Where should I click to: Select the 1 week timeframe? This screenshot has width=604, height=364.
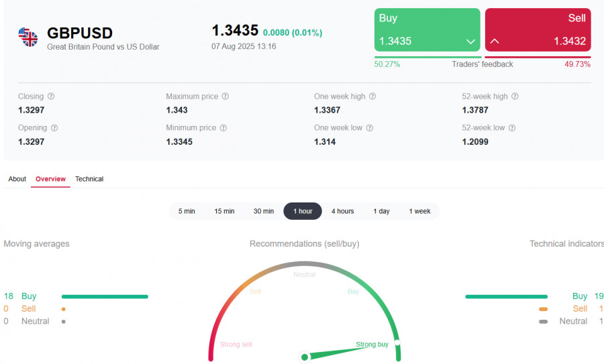coord(420,211)
